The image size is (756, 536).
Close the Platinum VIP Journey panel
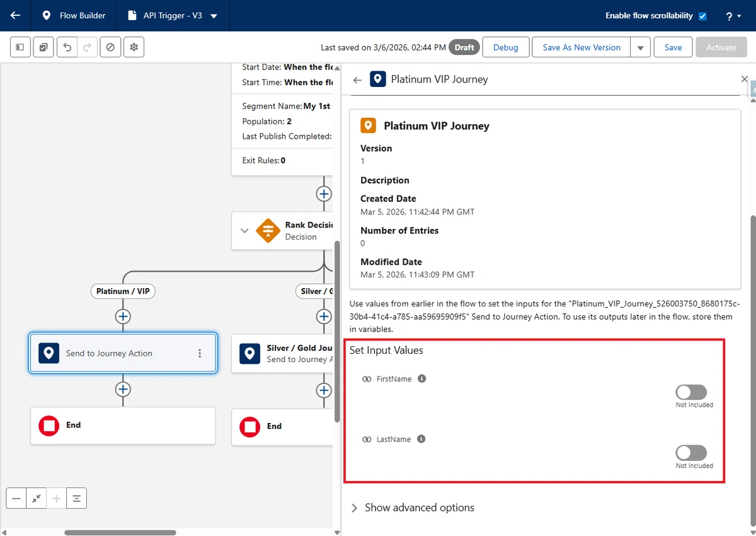coord(744,79)
